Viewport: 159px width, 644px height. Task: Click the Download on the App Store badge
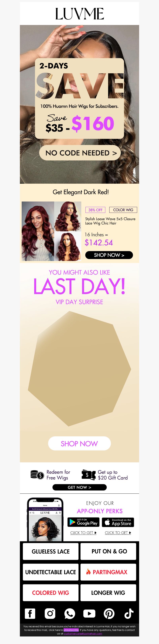118,522
